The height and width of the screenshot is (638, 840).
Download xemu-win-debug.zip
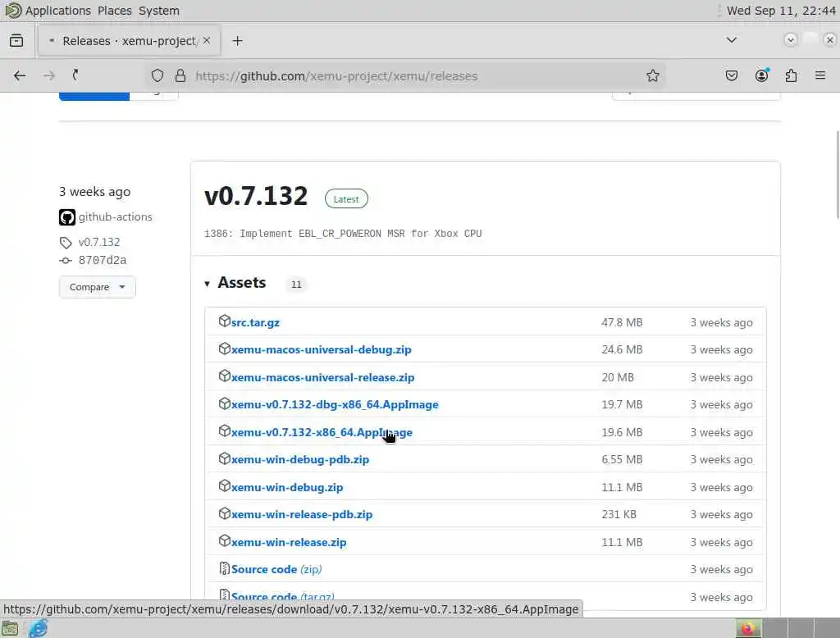[287, 487]
